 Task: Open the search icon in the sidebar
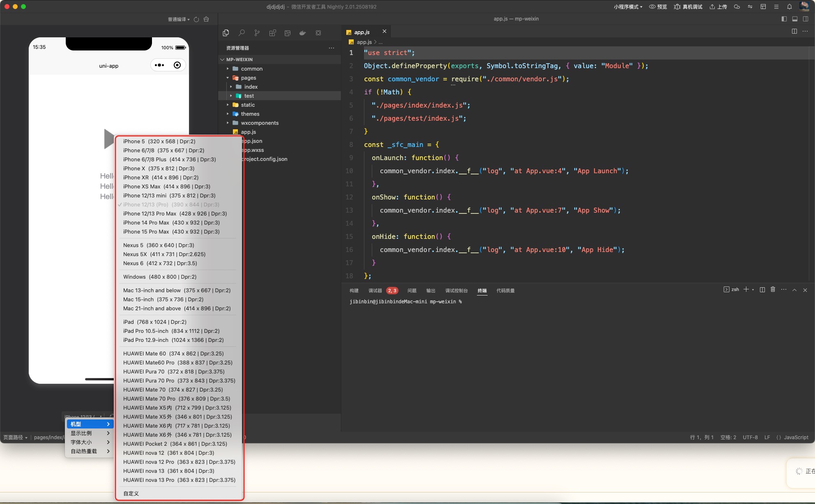tap(242, 33)
